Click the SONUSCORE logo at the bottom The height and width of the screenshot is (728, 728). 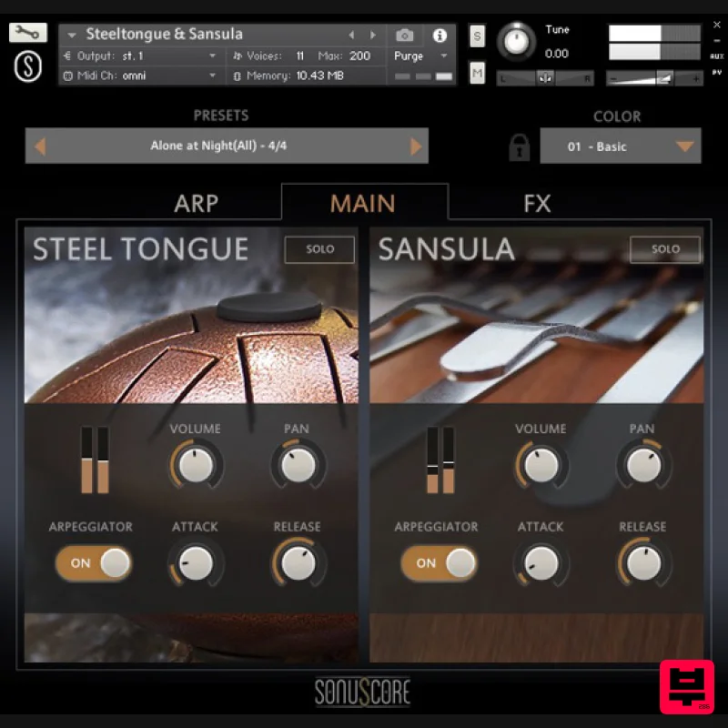coord(363,693)
